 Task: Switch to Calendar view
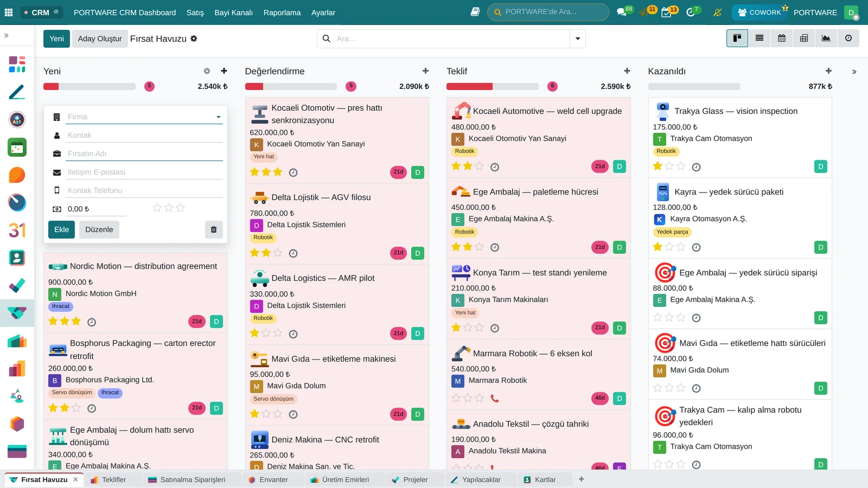782,38
